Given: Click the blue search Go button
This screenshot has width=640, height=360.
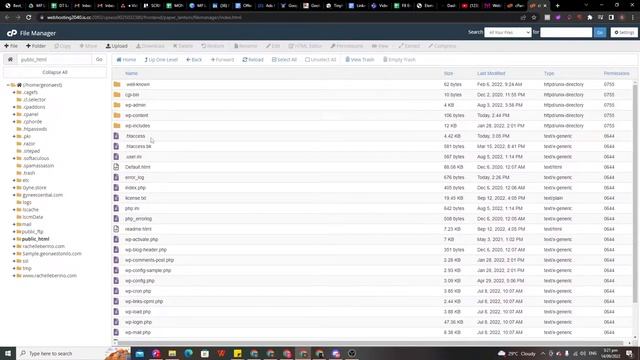Looking at the screenshot, I should pyautogui.click(x=600, y=32).
